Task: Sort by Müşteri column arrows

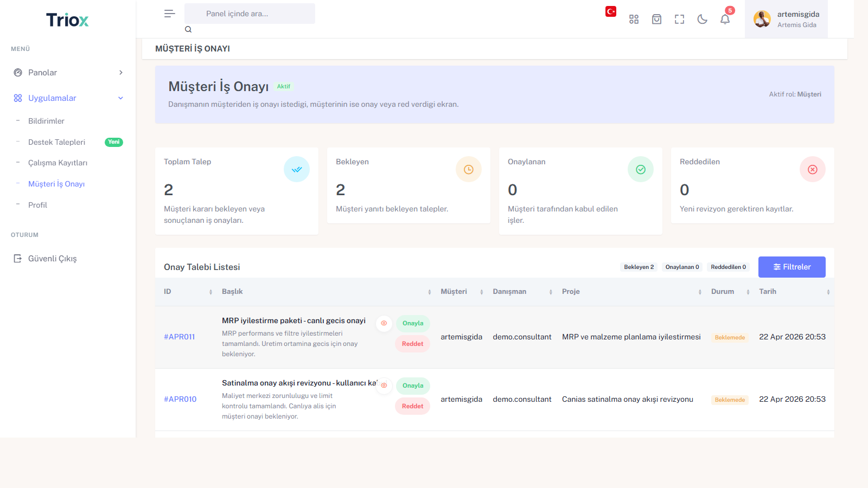Action: click(482, 292)
